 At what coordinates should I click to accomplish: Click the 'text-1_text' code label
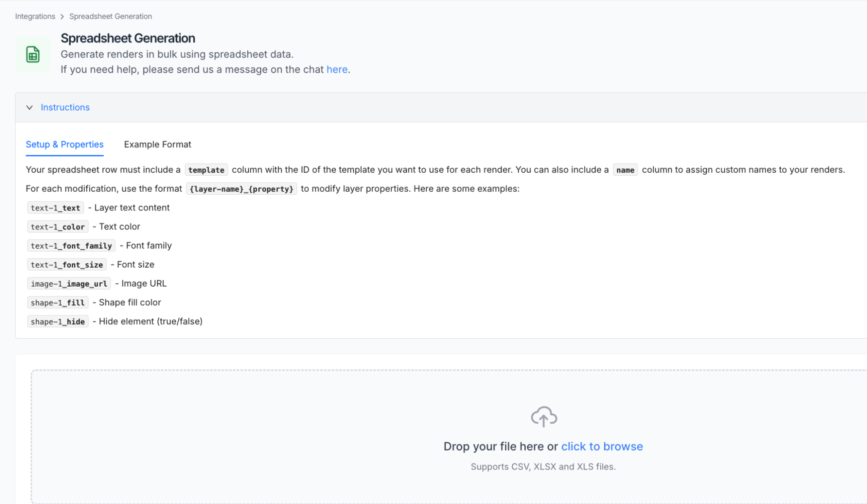click(56, 208)
